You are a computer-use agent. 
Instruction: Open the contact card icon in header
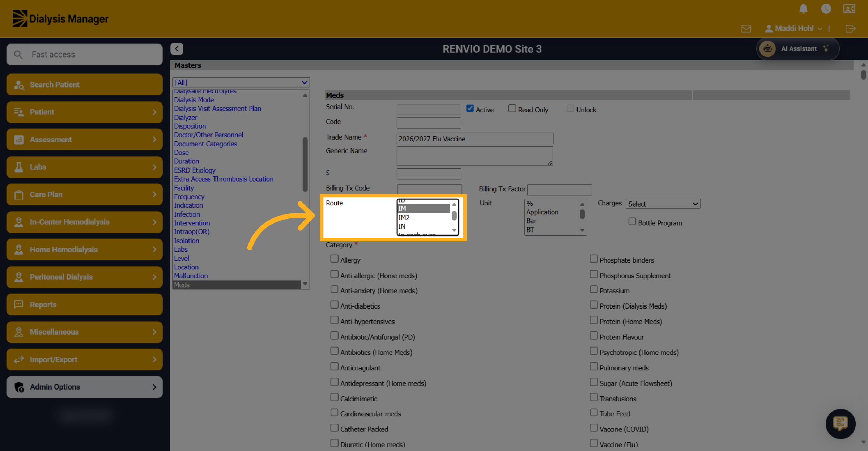click(x=849, y=9)
